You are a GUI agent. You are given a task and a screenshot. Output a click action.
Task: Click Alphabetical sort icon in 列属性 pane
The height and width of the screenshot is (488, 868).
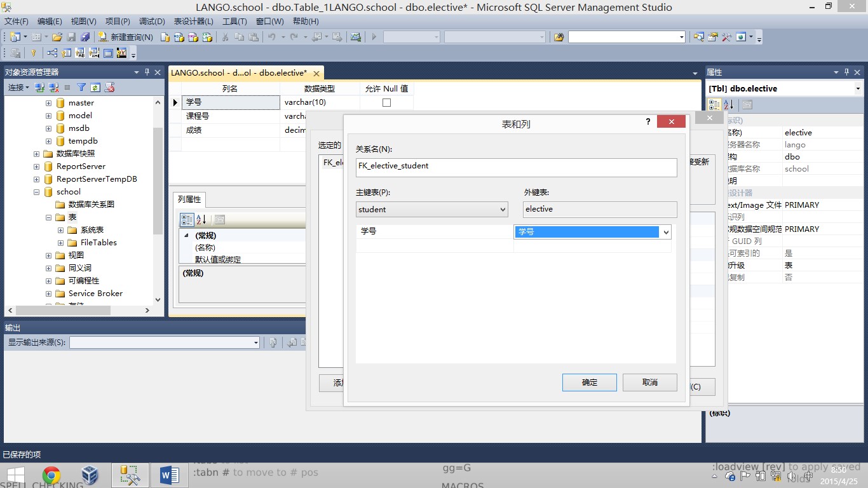click(x=201, y=219)
